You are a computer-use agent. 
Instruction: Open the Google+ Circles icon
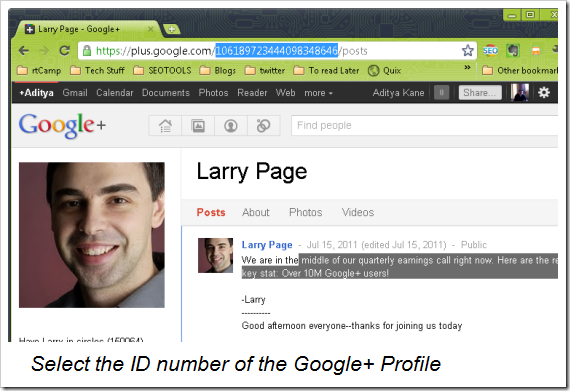264,126
